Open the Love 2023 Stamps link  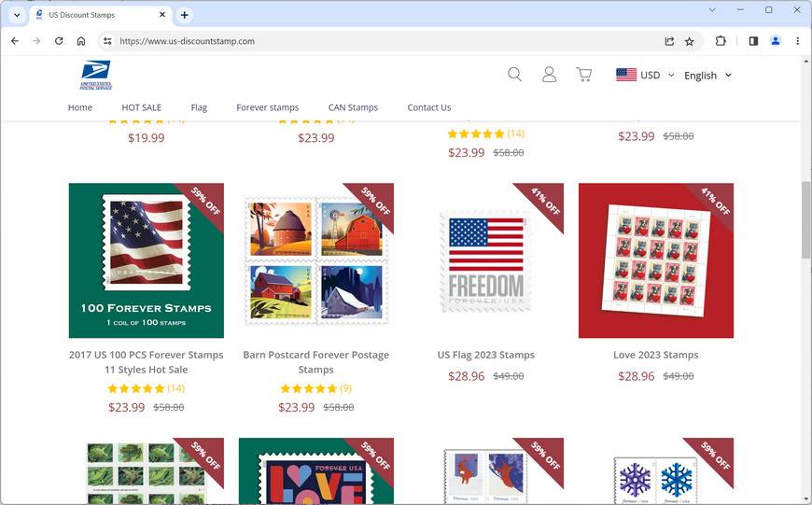[x=655, y=355]
